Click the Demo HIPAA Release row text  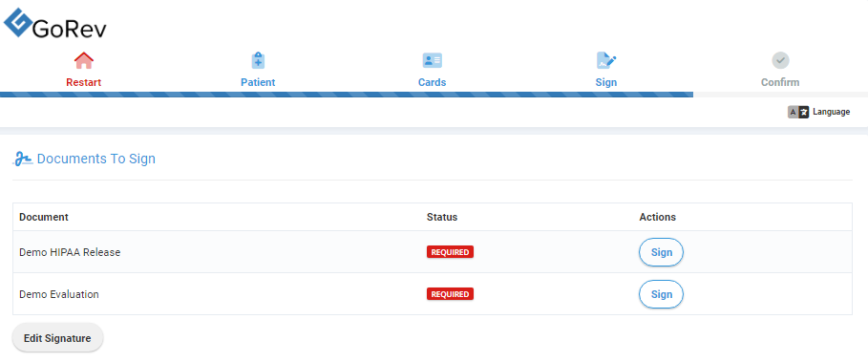coord(70,252)
